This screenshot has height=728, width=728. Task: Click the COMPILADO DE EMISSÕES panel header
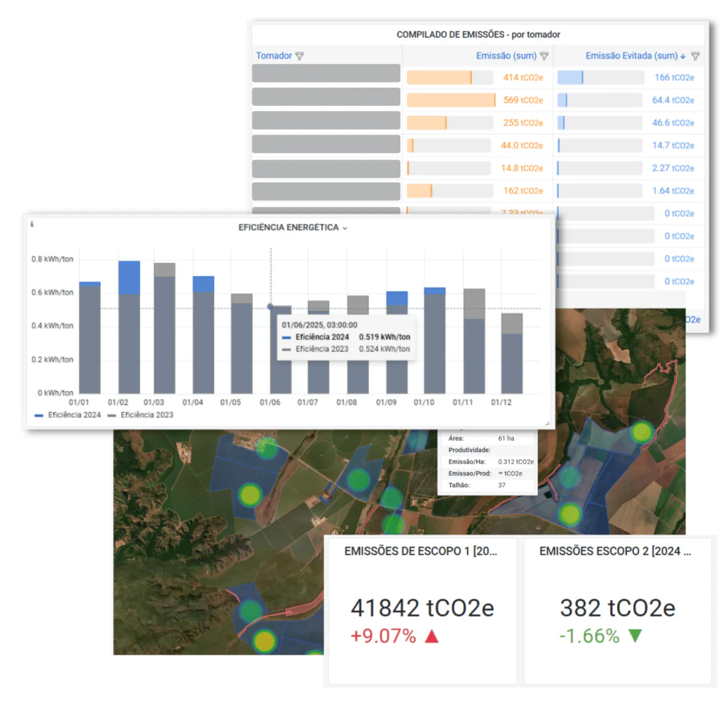pyautogui.click(x=478, y=33)
